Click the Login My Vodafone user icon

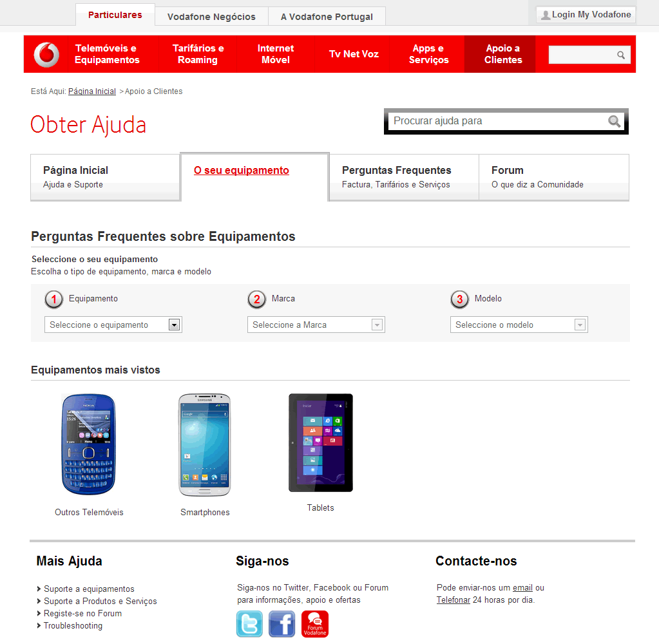pos(546,15)
